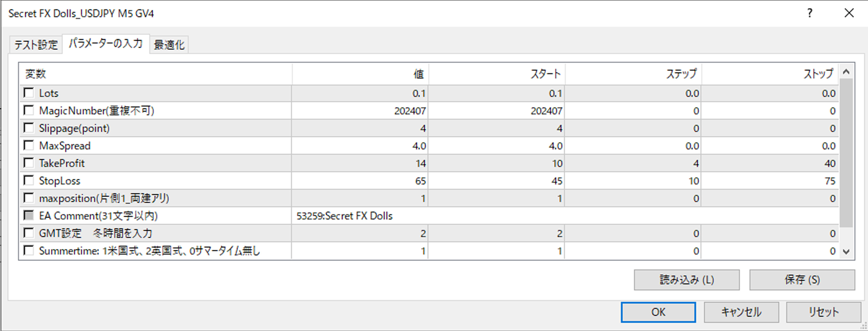Tick the StopLoss parameter checkbox
Image resolution: width=868 pixels, height=331 pixels.
tap(29, 181)
